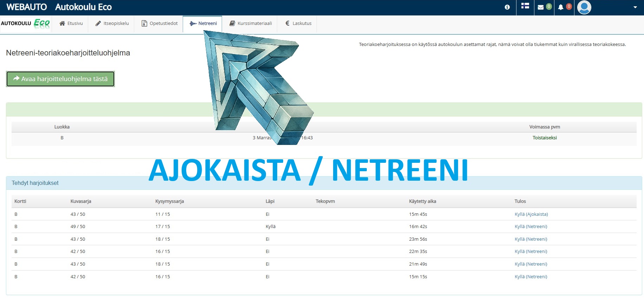
Task: Open Kyllä (Netreeni) link for 16m 42s row
Action: [531, 227]
